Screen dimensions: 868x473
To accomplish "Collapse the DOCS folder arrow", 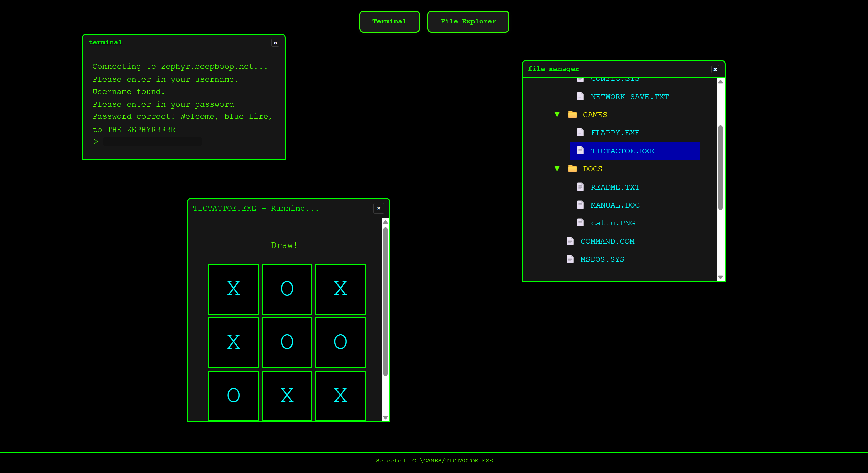I will point(557,169).
